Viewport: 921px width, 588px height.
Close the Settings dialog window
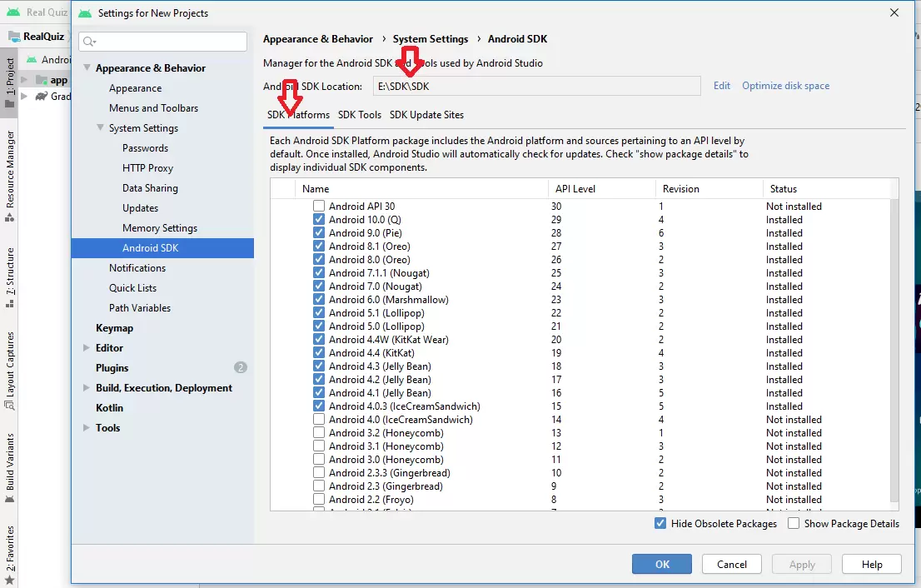(x=894, y=12)
